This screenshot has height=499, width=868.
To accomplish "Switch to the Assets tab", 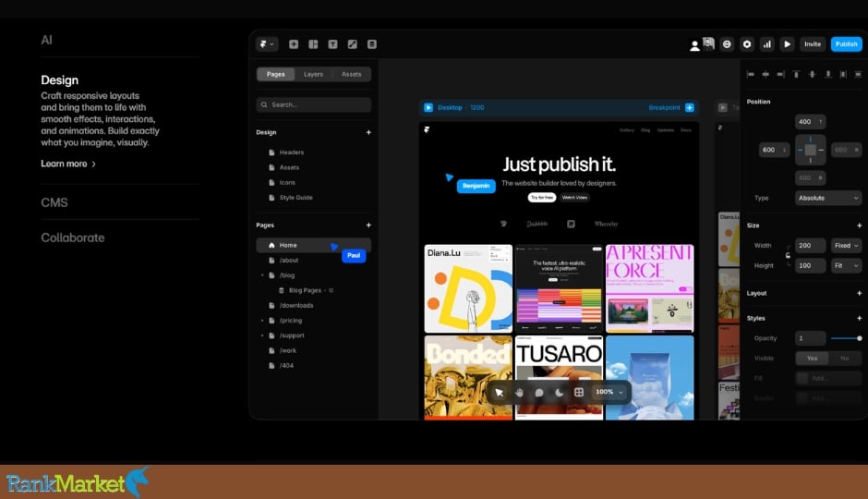I will tap(352, 74).
